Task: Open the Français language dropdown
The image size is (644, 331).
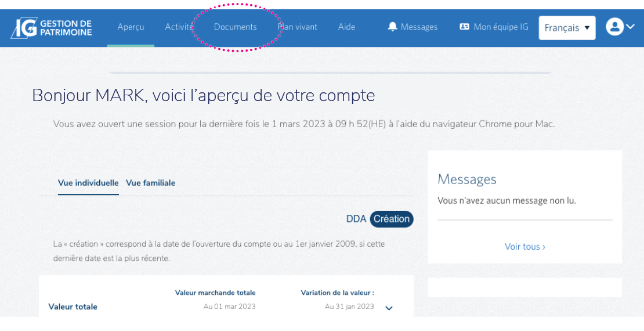Action: pos(566,28)
